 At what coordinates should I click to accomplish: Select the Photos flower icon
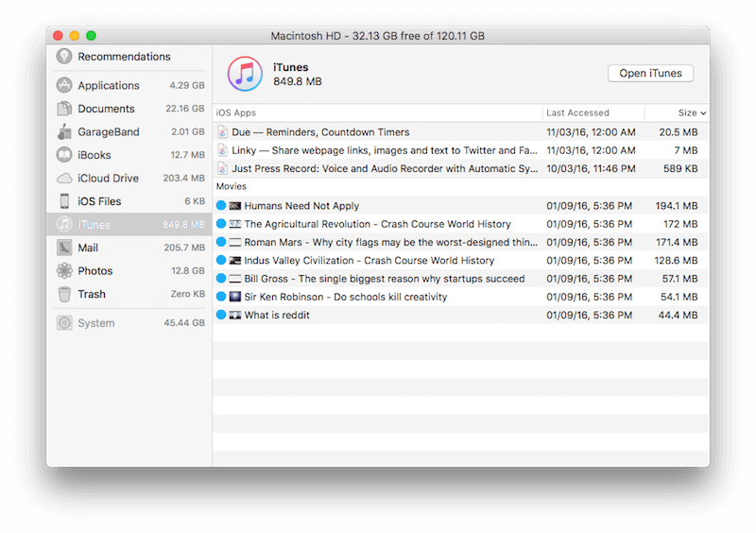click(x=64, y=270)
